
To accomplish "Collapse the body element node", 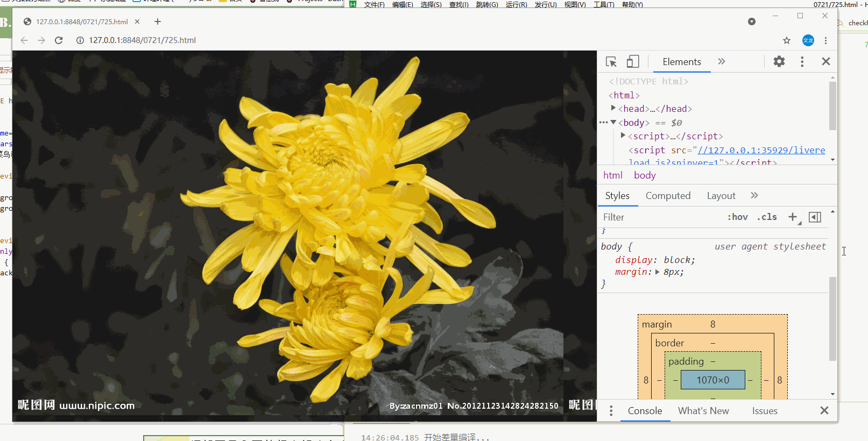I will (x=613, y=122).
